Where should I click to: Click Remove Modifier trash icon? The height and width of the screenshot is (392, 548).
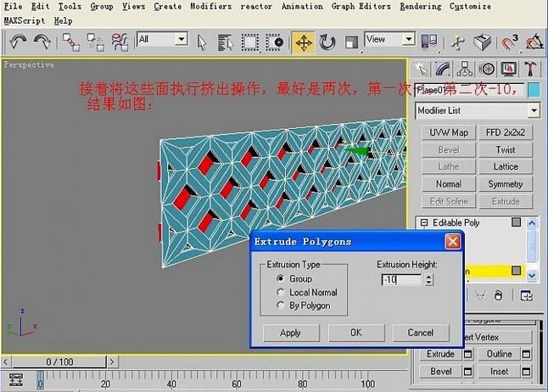pyautogui.click(x=498, y=296)
